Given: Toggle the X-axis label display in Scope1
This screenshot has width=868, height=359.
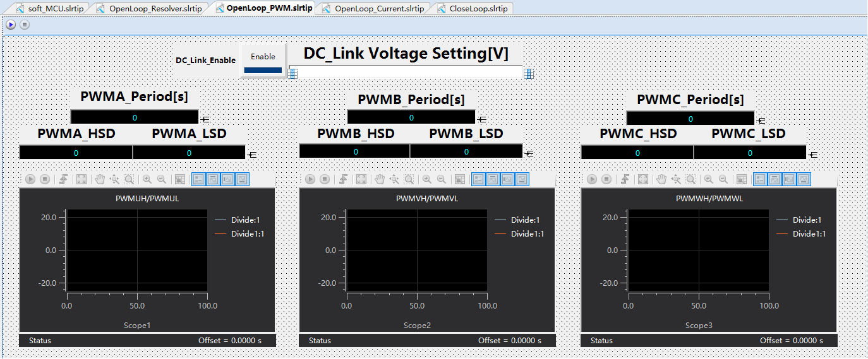Looking at the screenshot, I should point(242,179).
